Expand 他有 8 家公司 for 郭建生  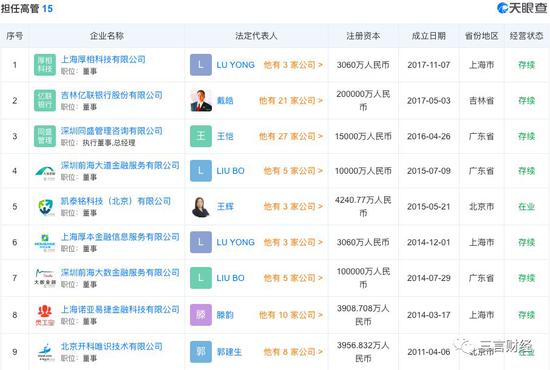click(293, 352)
